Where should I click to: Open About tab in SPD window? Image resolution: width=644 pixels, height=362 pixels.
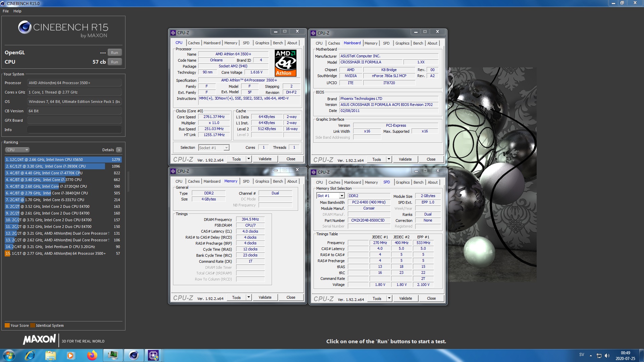tap(433, 182)
